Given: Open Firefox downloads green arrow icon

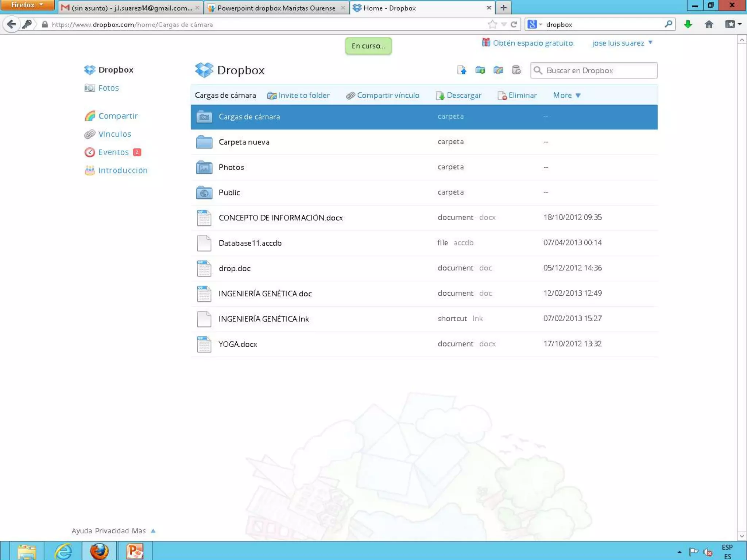Looking at the screenshot, I should [688, 24].
